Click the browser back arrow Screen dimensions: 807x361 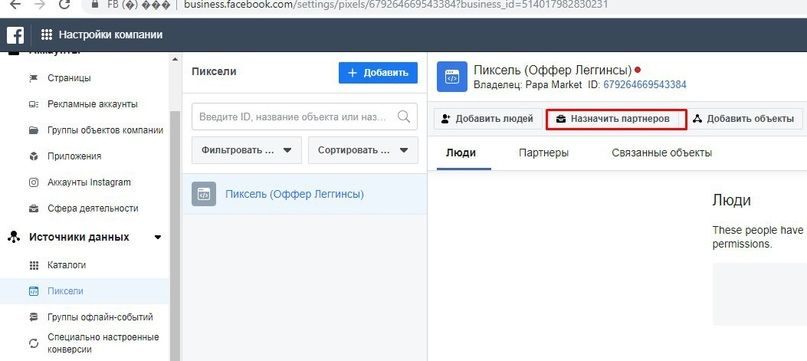(16, 5)
